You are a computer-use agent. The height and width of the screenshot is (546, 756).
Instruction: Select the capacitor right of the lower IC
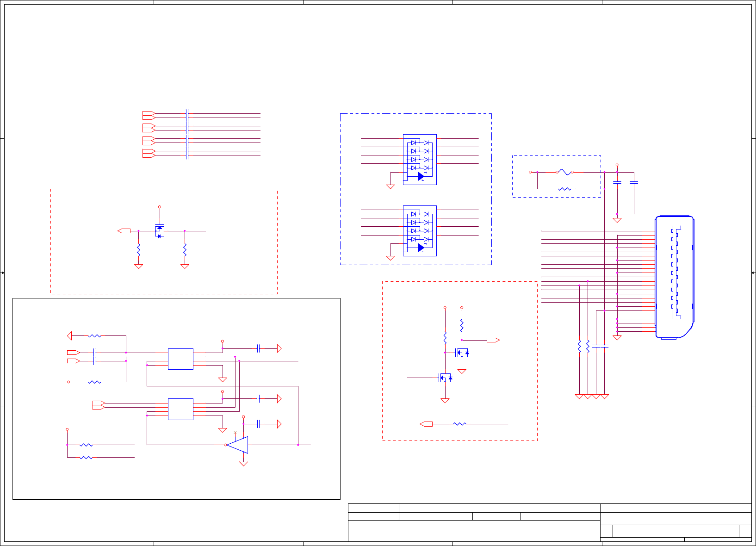click(259, 398)
